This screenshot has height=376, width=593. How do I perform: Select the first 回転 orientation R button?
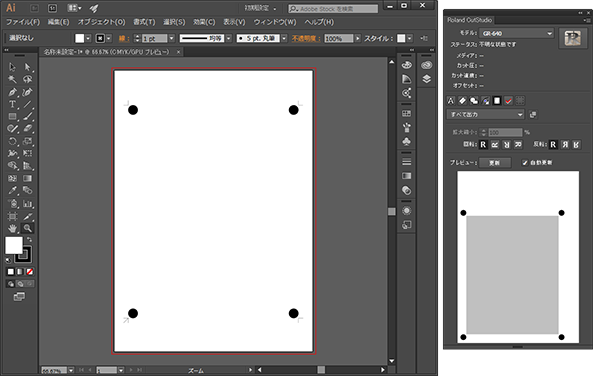[x=483, y=144]
